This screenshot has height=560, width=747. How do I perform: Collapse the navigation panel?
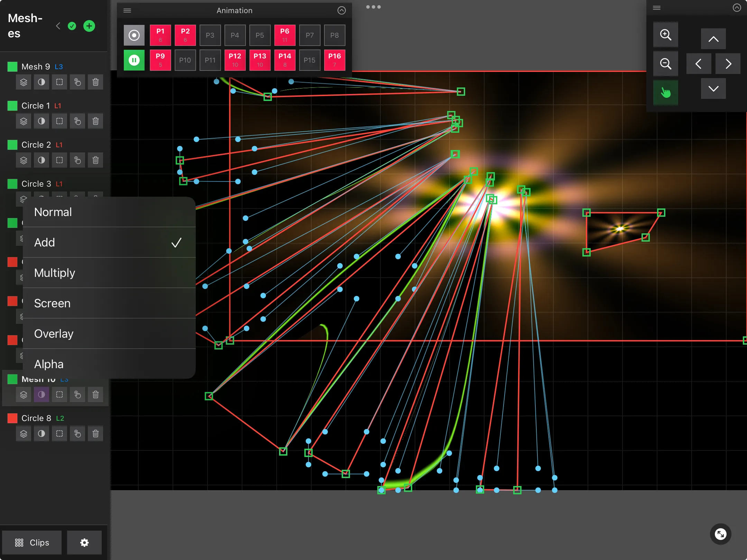click(737, 8)
